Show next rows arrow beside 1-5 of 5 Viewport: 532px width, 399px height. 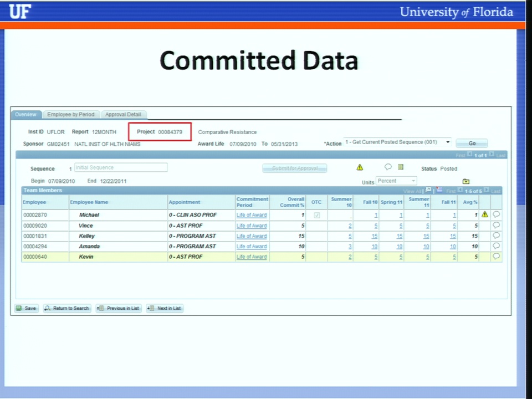(x=486, y=190)
